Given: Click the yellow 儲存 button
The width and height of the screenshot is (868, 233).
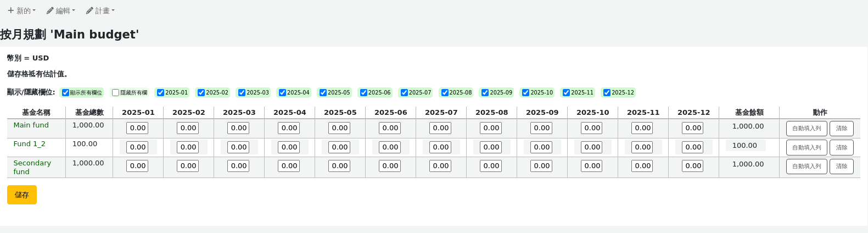Looking at the screenshot, I should pos(22,195).
